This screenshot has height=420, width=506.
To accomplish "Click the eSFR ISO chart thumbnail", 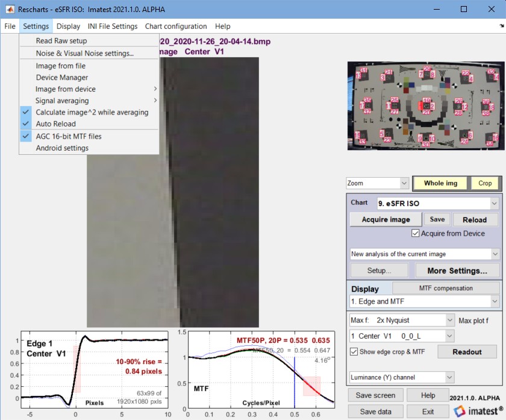I will [x=426, y=106].
